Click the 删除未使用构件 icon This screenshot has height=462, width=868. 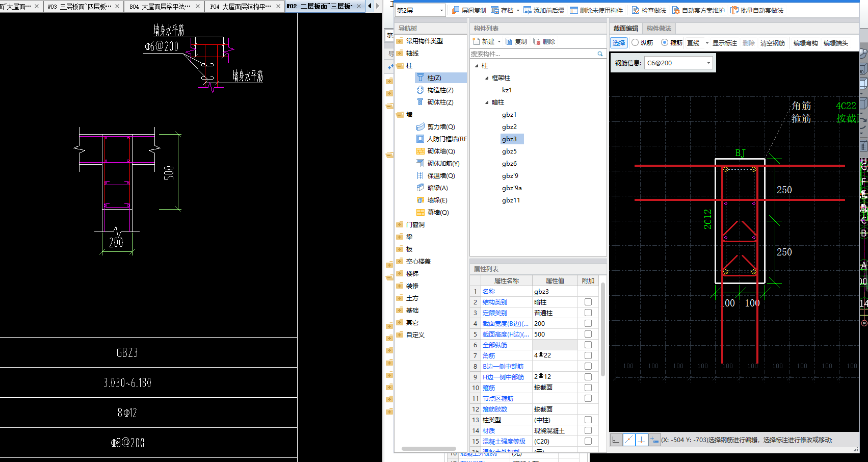click(574, 10)
